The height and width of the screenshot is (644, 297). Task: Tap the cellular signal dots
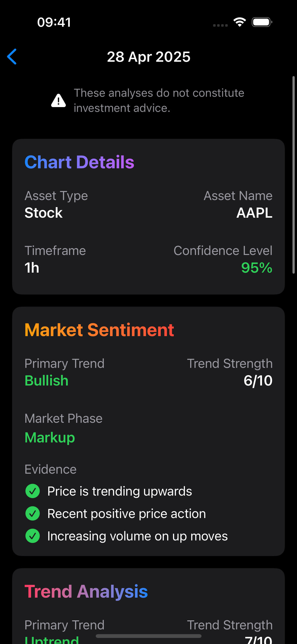[x=220, y=25]
